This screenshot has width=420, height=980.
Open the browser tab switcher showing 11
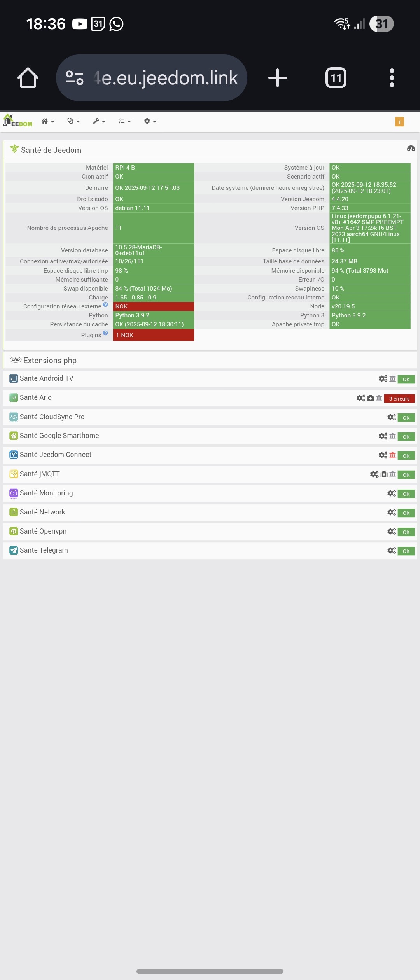(336, 78)
